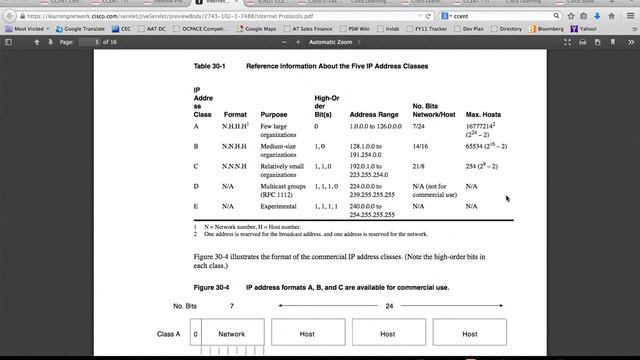This screenshot has width=640, height=360.
Task: Open the FY11 Tracker bookmark
Action: (x=427, y=29)
